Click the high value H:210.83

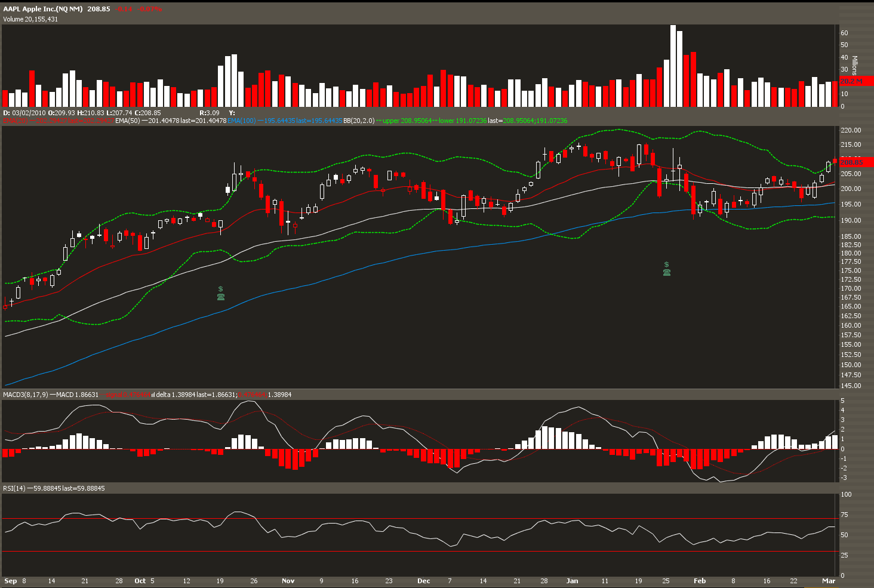91,113
